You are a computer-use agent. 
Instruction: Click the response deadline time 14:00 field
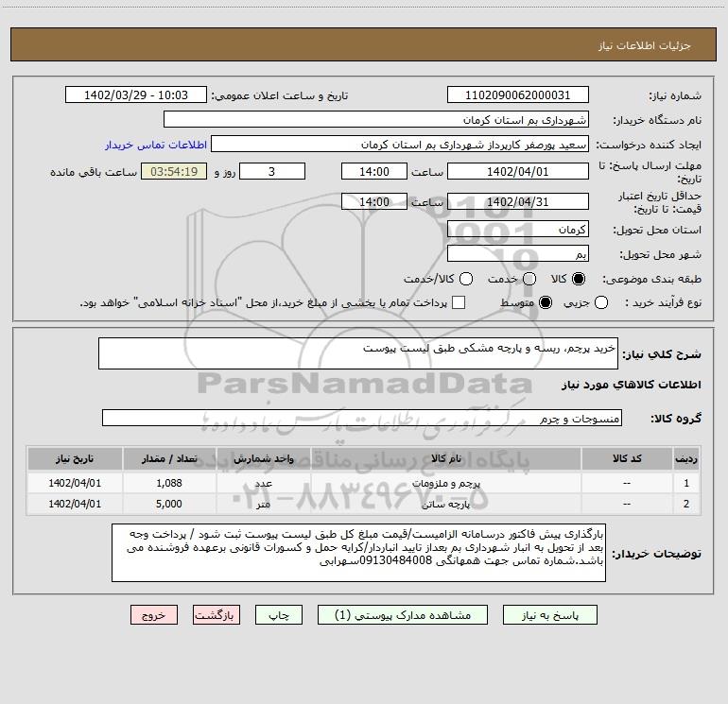tap(374, 171)
